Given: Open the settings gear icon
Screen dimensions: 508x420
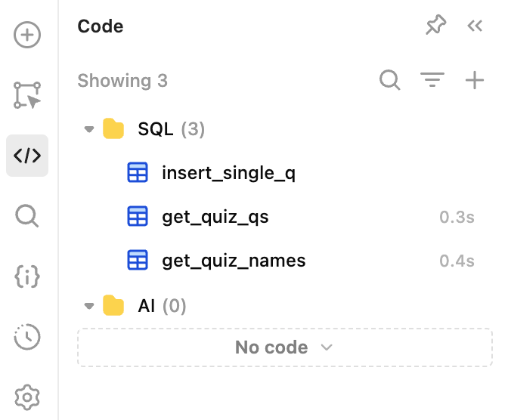Looking at the screenshot, I should (27, 397).
